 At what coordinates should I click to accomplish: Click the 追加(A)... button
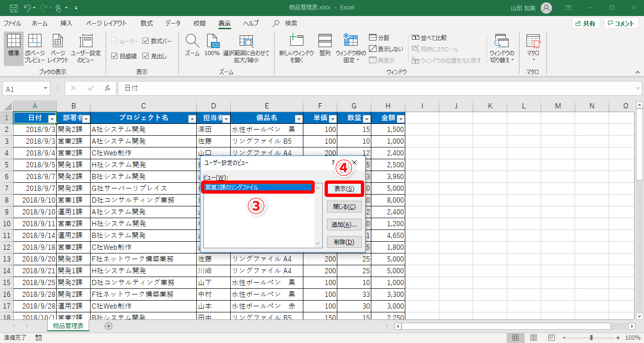(344, 224)
